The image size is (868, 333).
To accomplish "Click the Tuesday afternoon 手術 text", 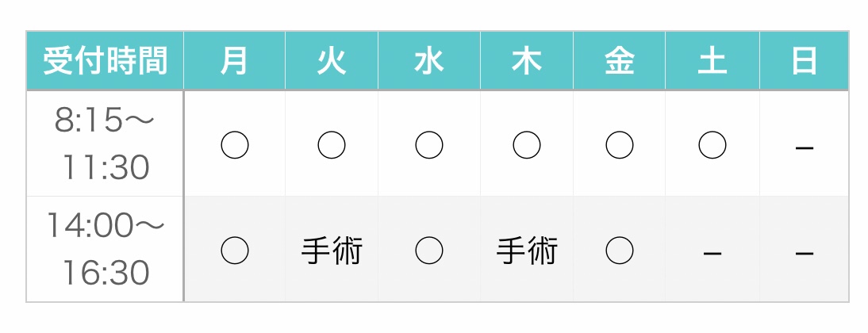I will [332, 251].
